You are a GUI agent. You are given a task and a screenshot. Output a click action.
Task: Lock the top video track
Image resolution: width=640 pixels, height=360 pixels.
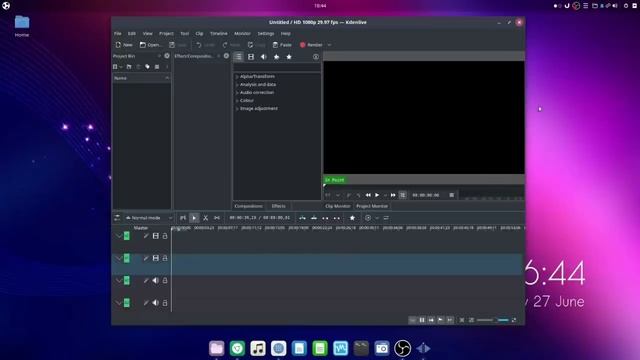pos(165,236)
